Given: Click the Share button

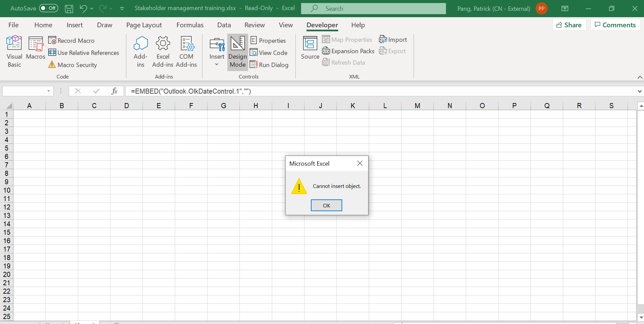Looking at the screenshot, I should pyautogui.click(x=569, y=25).
